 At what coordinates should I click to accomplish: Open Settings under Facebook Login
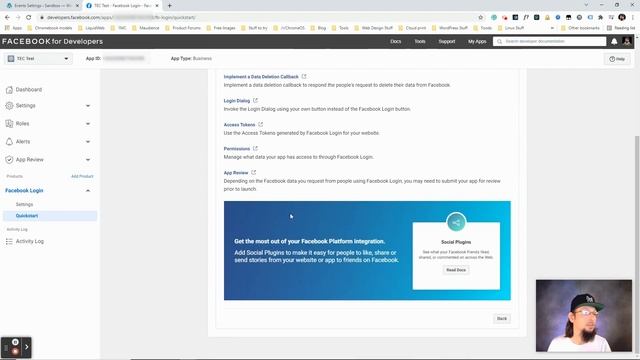[24, 204]
